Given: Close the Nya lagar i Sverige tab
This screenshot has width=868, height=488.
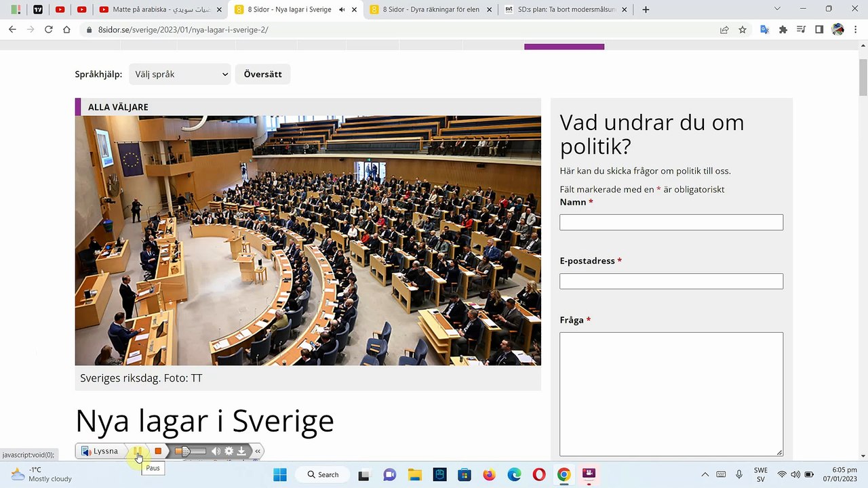Looking at the screenshot, I should tap(354, 9).
